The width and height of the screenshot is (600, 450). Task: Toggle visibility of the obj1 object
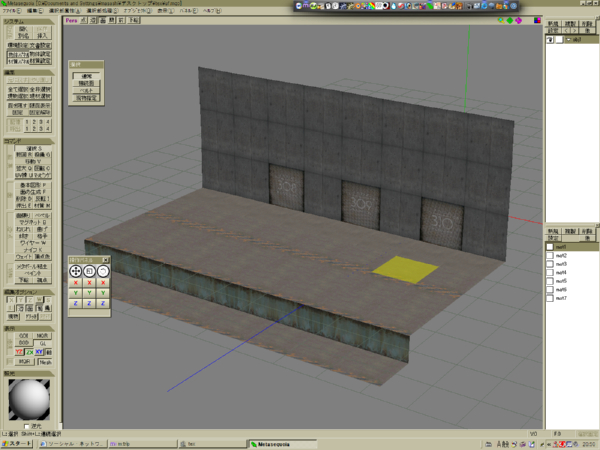[x=549, y=40]
